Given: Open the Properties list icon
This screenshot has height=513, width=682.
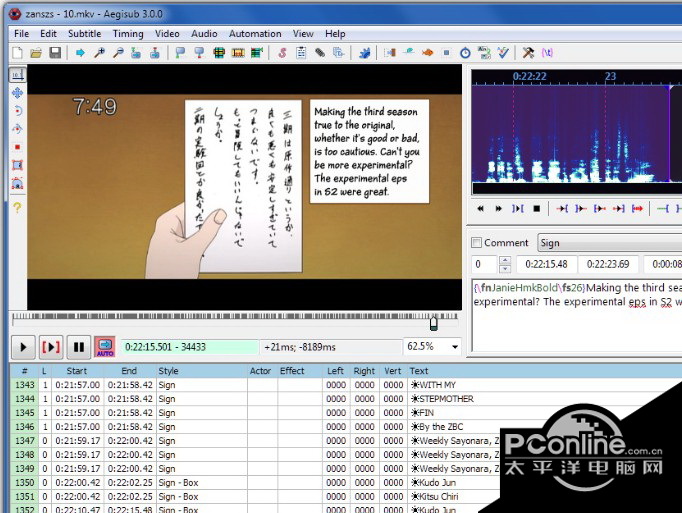Looking at the screenshot, I should click(x=301, y=53).
